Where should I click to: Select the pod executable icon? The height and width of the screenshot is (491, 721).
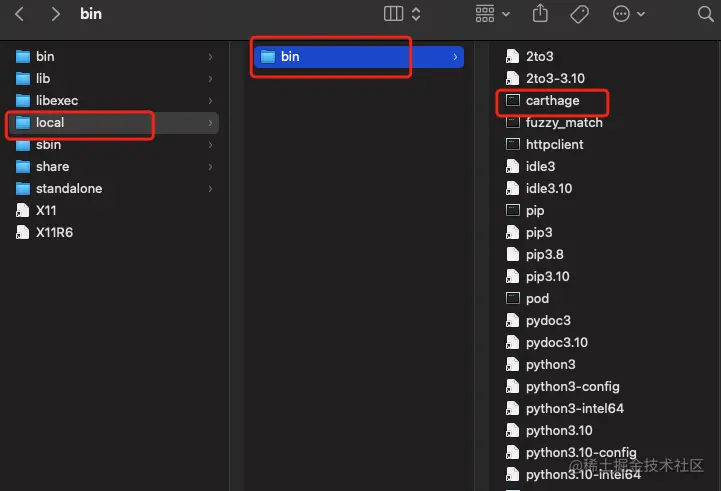click(513, 298)
